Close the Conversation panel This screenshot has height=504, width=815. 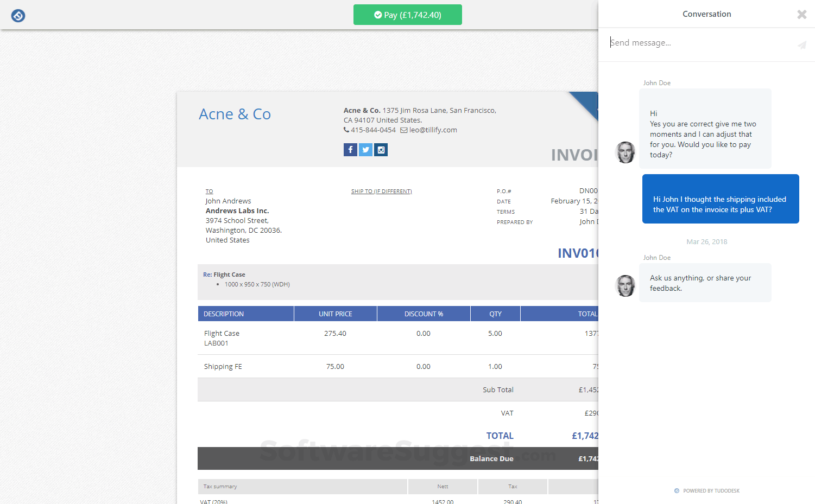(x=801, y=15)
